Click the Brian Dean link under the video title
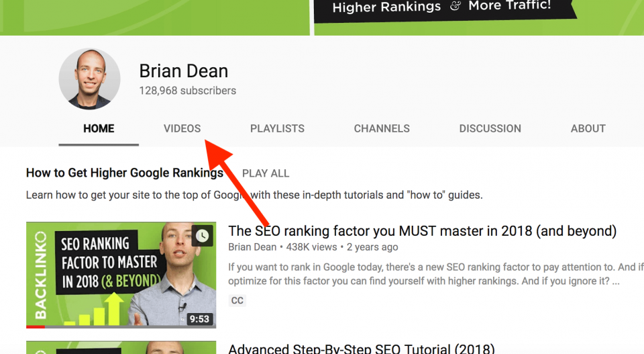Image resolution: width=644 pixels, height=354 pixels. (252, 248)
